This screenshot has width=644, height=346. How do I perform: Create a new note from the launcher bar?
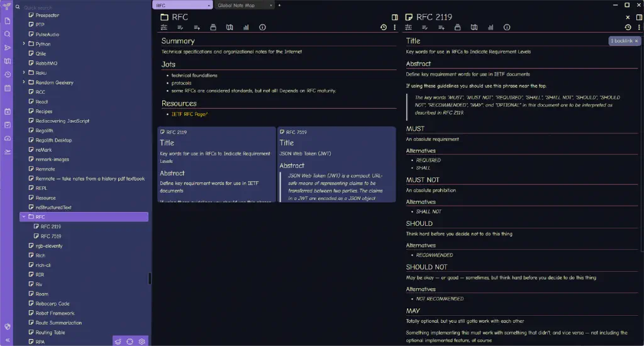coord(7,21)
